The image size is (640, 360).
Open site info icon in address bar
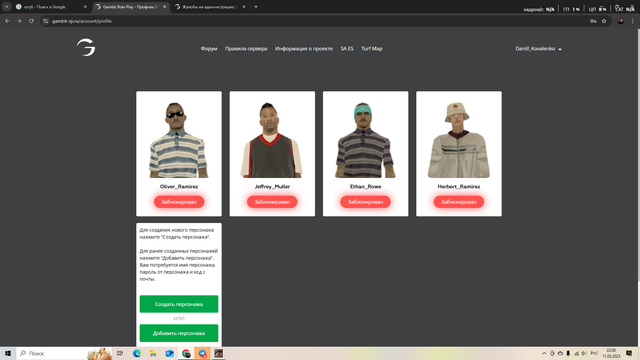46,21
